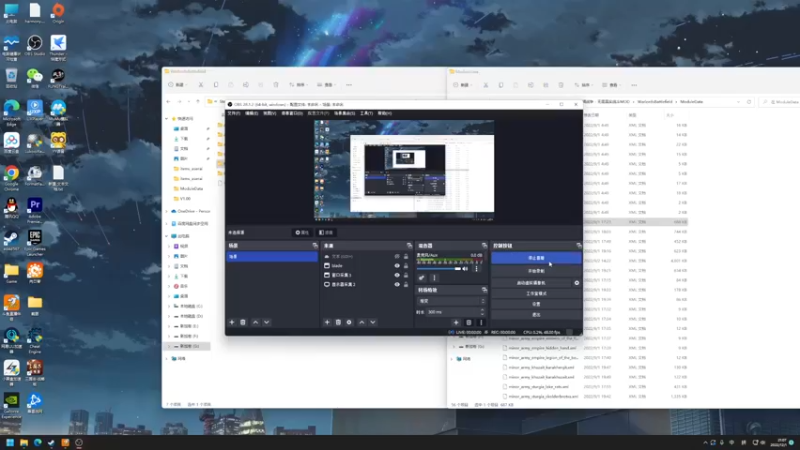Add a new source with plus icon
The height and width of the screenshot is (450, 800).
click(x=327, y=322)
